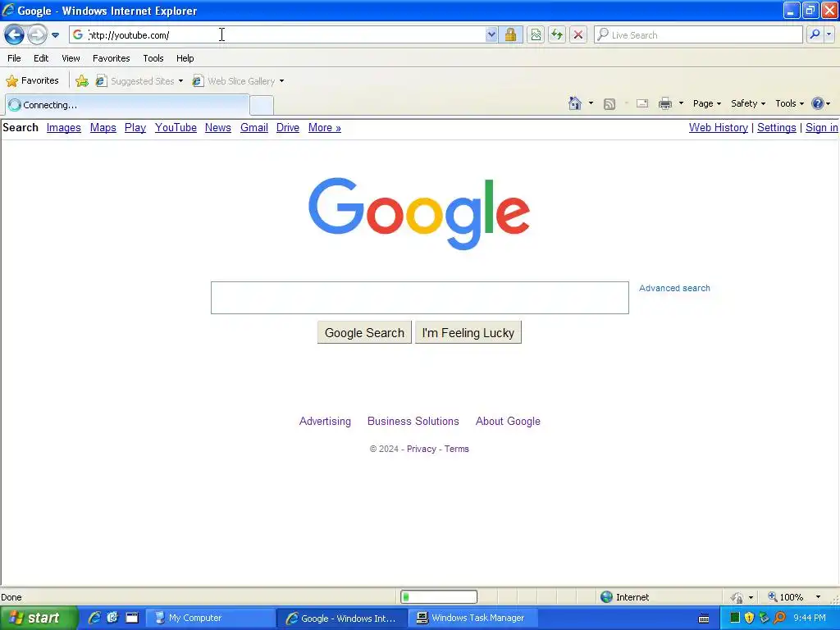Click the security lock icon
The width and height of the screenshot is (840, 630).
pos(510,34)
